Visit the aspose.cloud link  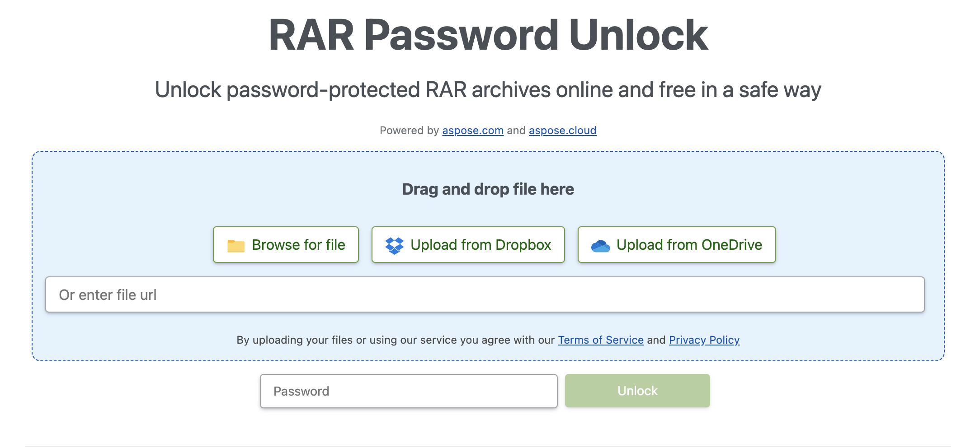coord(562,131)
